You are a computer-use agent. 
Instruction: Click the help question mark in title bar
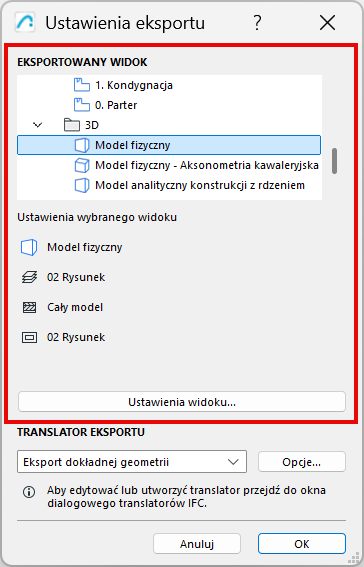pos(257,23)
